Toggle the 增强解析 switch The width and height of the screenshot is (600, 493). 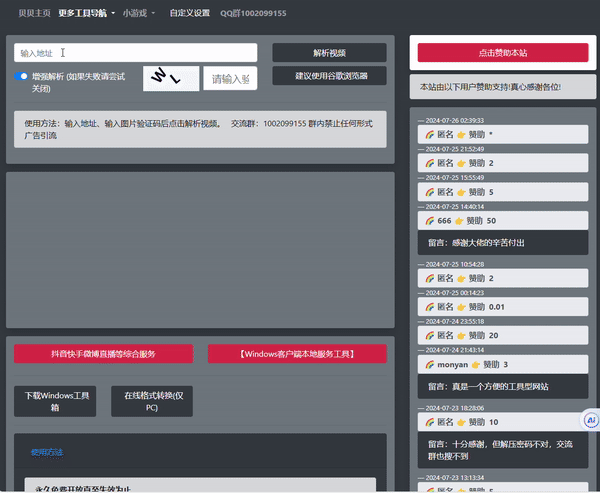click(21, 76)
